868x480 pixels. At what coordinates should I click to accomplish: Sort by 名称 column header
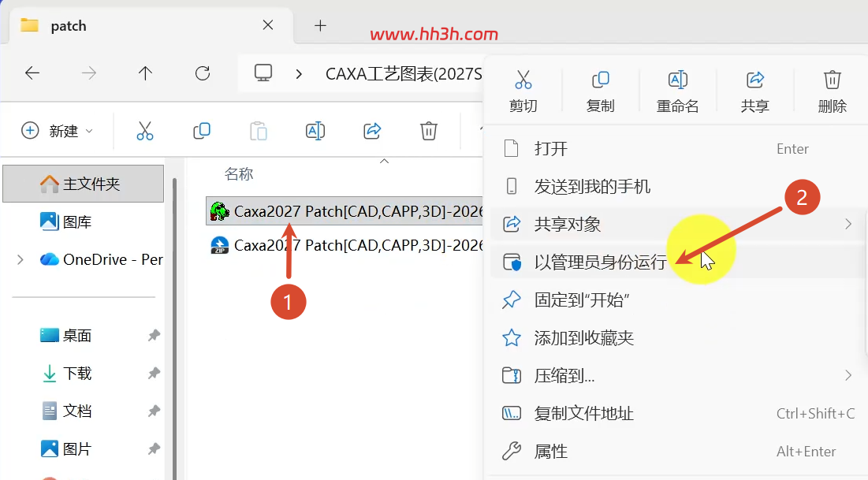pos(239,174)
